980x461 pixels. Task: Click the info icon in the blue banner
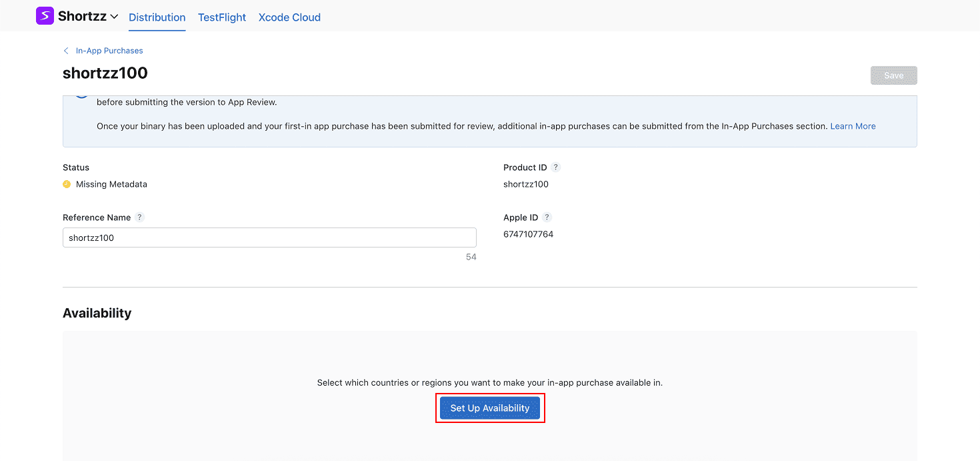coord(81,95)
